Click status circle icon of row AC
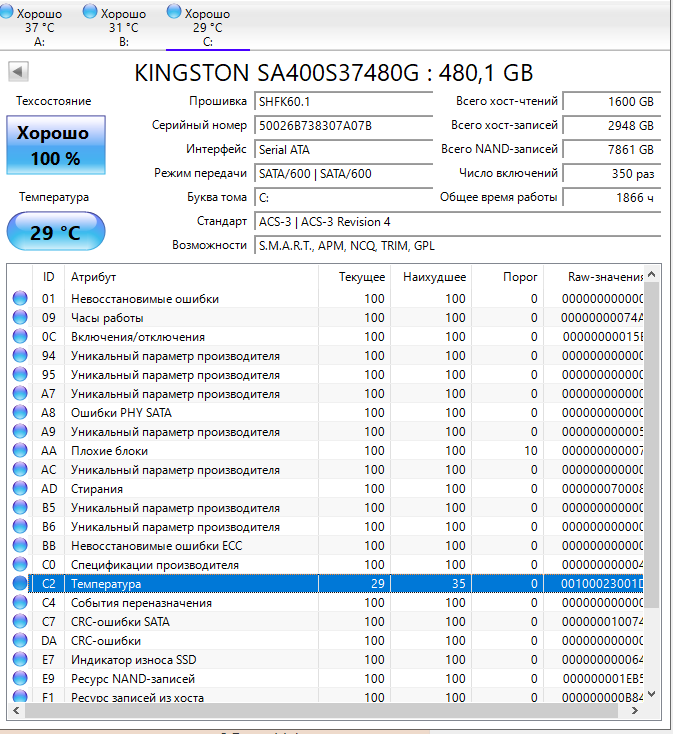 (20, 469)
